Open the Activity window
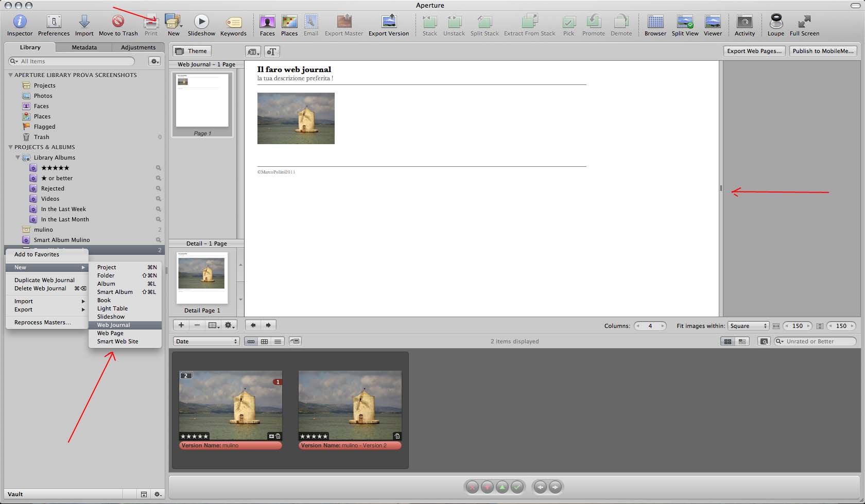Image resolution: width=865 pixels, height=504 pixels. 745,25
